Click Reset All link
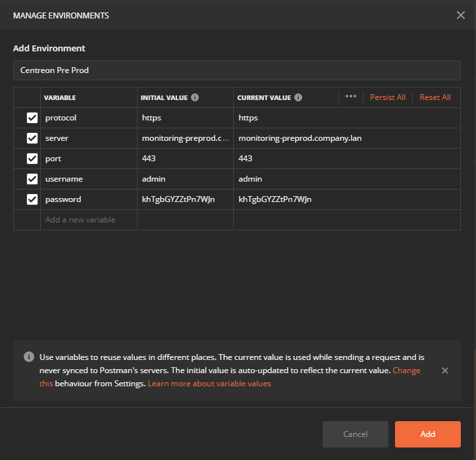 coord(435,97)
